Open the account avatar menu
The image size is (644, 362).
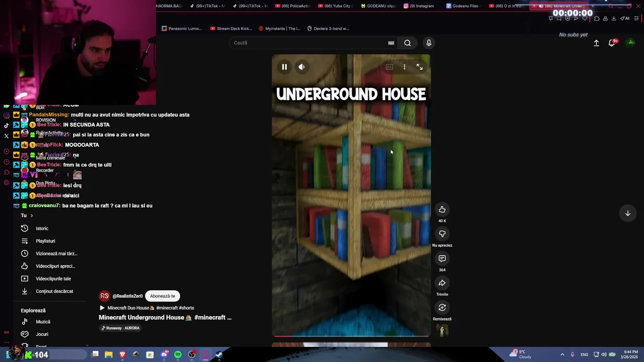pos(631,43)
